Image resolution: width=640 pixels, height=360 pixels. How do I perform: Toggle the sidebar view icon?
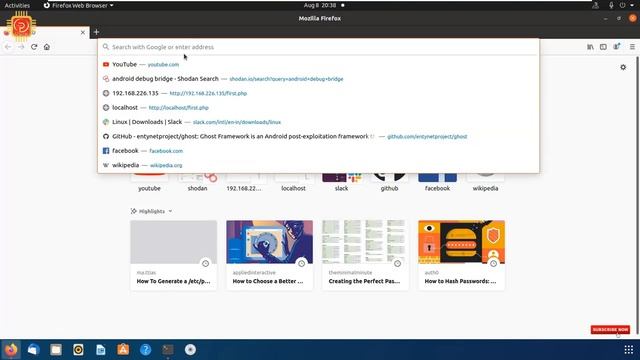point(603,47)
